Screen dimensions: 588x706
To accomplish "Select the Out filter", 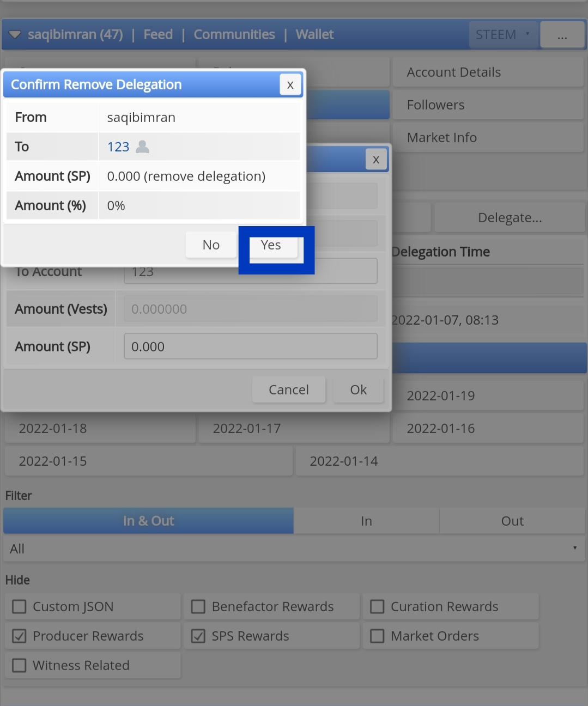I will point(512,521).
